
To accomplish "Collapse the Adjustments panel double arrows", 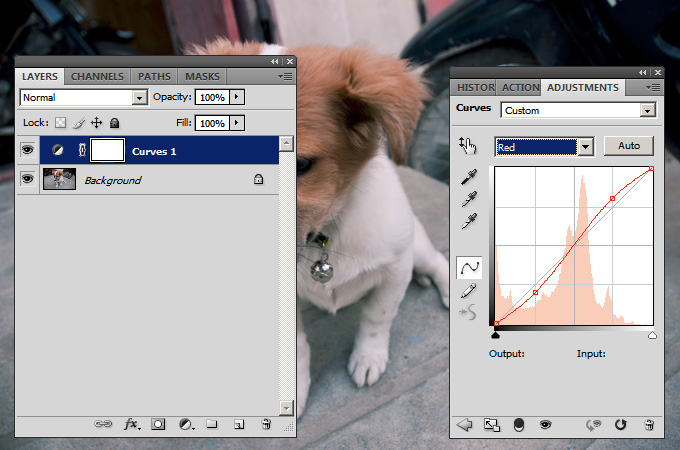I will click(643, 72).
